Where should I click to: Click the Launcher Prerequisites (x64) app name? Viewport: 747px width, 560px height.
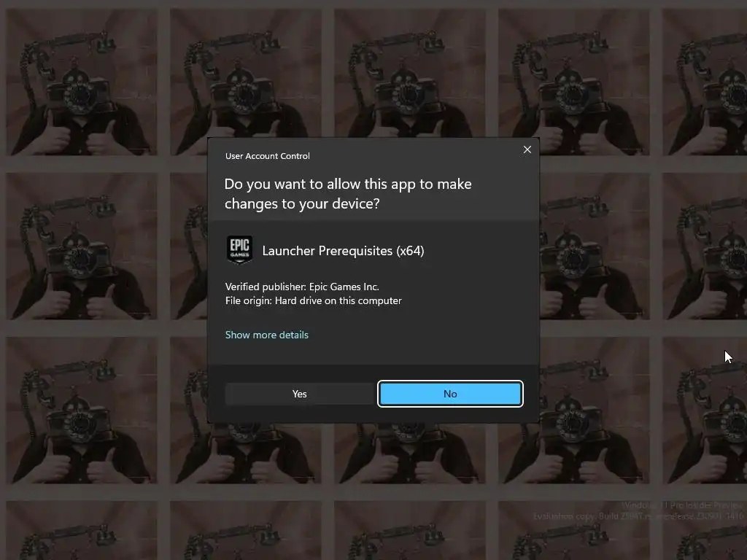(343, 251)
